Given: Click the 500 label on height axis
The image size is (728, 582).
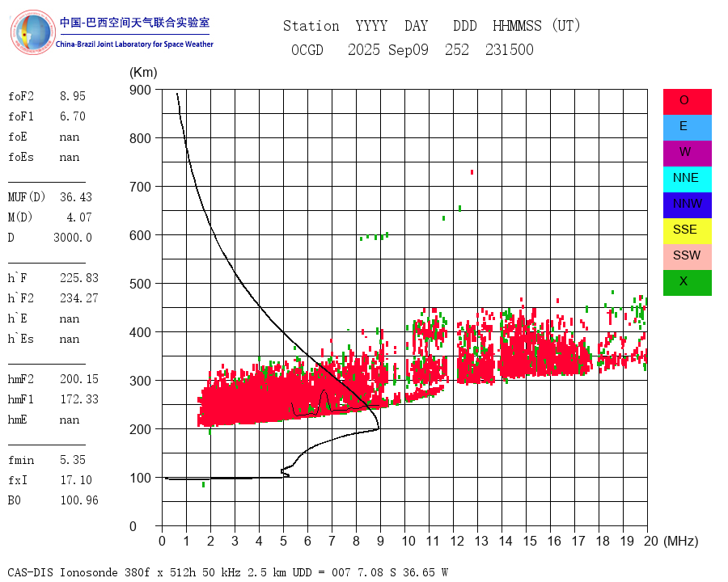Looking at the screenshot, I should [140, 284].
